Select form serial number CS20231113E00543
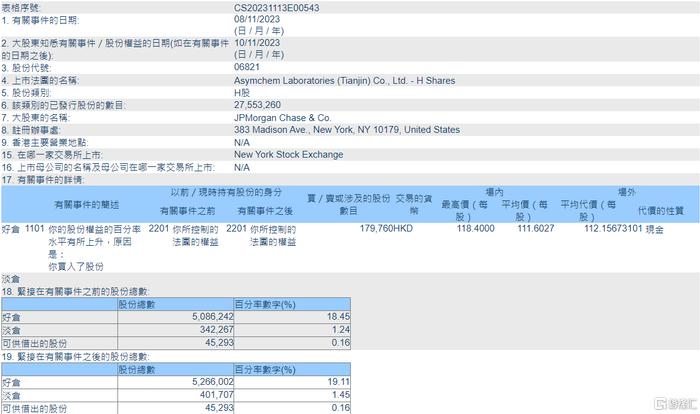The image size is (700, 414). [276, 8]
